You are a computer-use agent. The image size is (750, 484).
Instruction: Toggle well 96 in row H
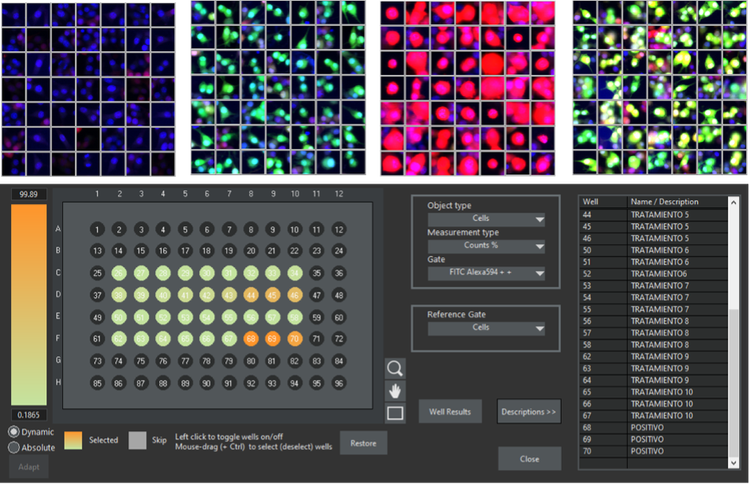coord(338,382)
